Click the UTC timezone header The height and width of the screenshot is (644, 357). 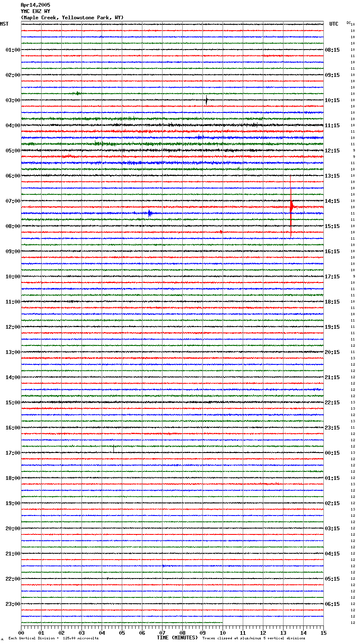[333, 24]
